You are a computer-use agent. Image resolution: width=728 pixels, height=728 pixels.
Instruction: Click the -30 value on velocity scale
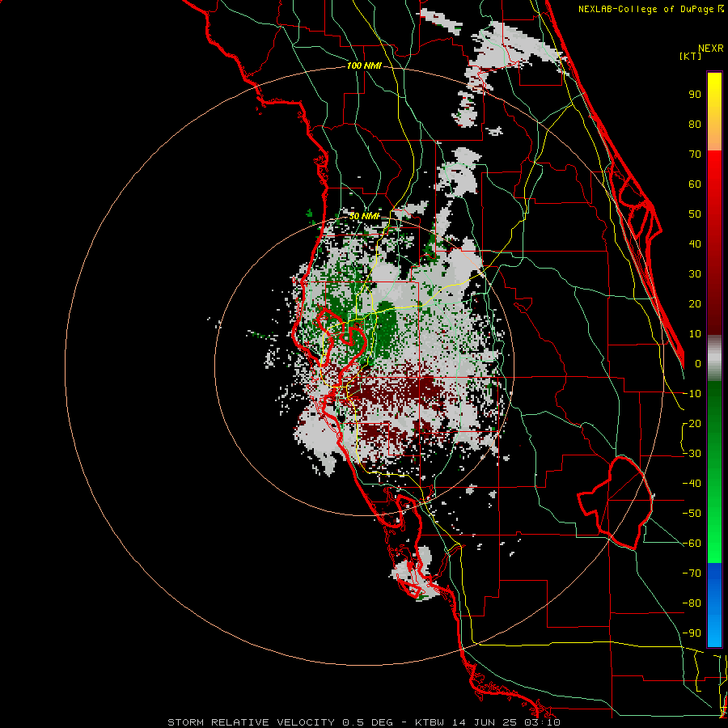(692, 454)
